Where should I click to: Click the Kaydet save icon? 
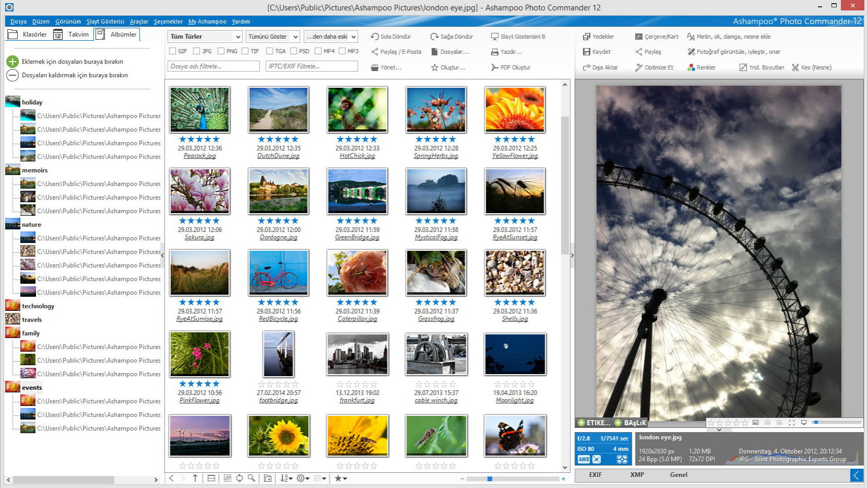click(587, 52)
